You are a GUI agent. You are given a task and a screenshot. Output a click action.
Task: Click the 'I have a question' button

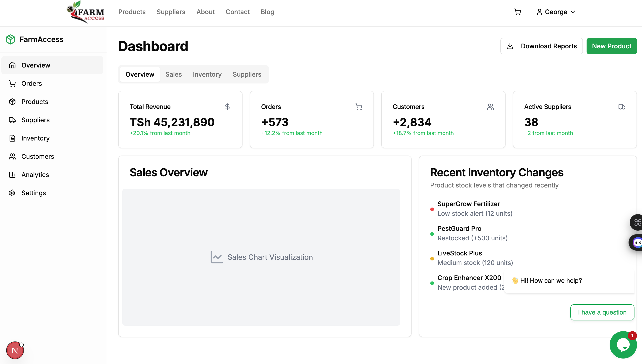(602, 312)
